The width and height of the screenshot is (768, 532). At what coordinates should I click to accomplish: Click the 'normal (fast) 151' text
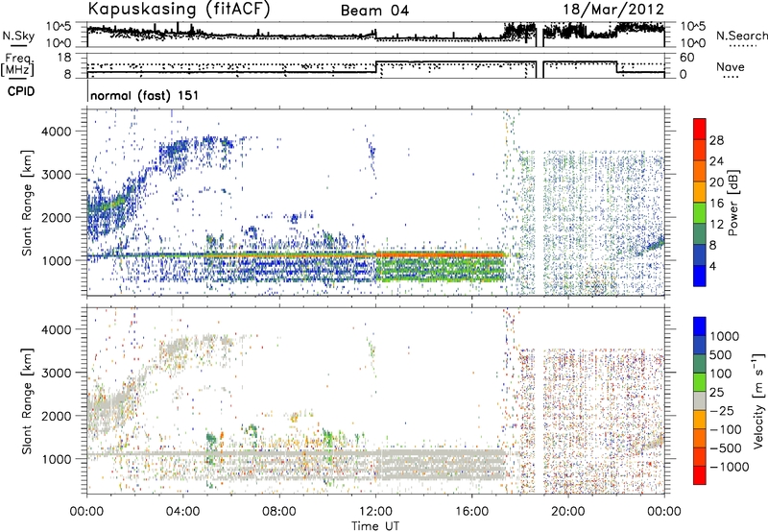pyautogui.click(x=145, y=95)
